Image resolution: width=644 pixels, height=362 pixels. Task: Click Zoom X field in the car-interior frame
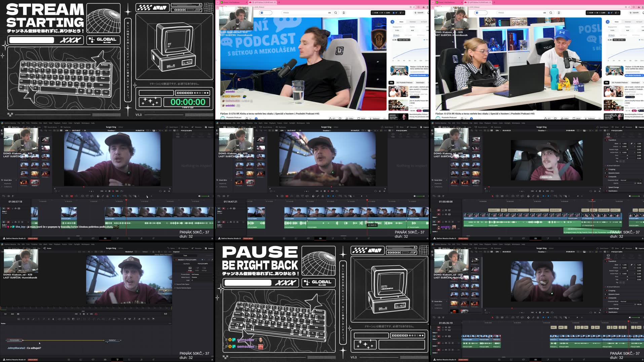pos(624,143)
